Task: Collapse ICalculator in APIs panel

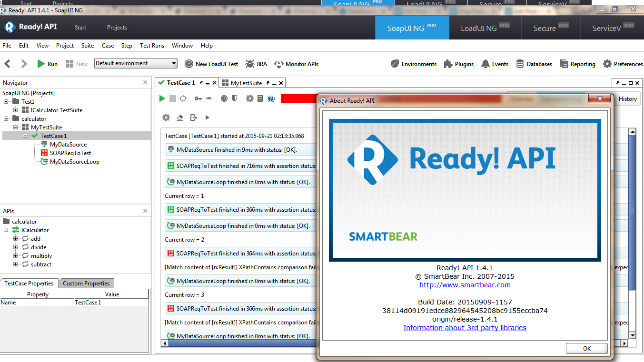Action: tap(7, 230)
